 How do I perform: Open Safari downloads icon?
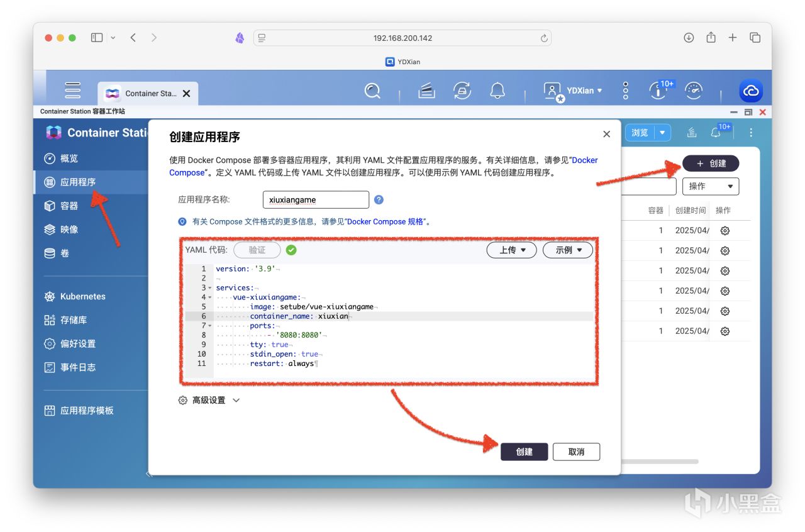coord(689,38)
